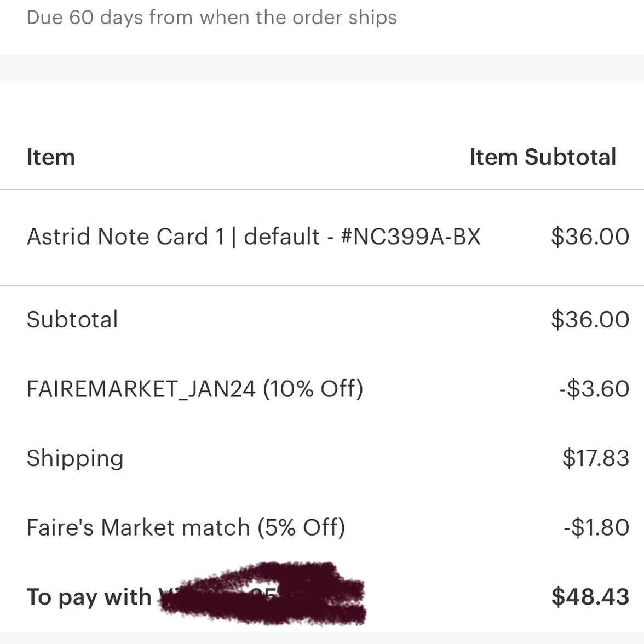Select the #NC399A-BX SKU code
The width and height of the screenshot is (644, 644).
(410, 237)
